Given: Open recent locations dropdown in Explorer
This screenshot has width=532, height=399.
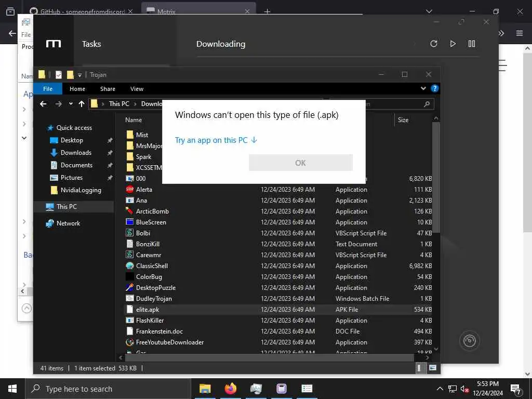Looking at the screenshot, I should pyautogui.click(x=71, y=104).
